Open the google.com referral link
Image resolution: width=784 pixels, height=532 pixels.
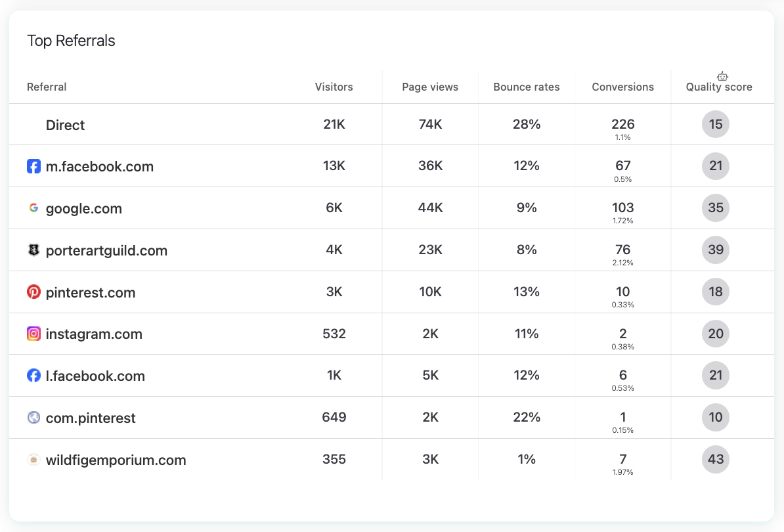point(84,209)
